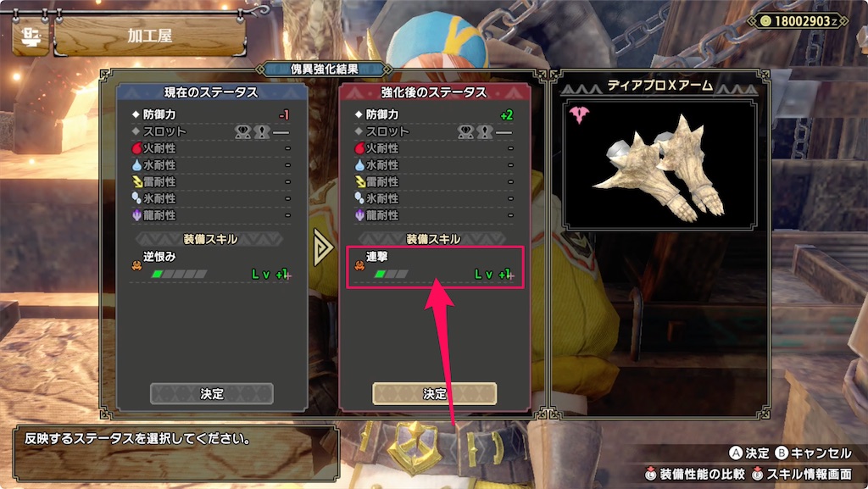Viewport: 868px width, 489px height.
Task: Click the arrow between the two status panels
Action: (323, 247)
